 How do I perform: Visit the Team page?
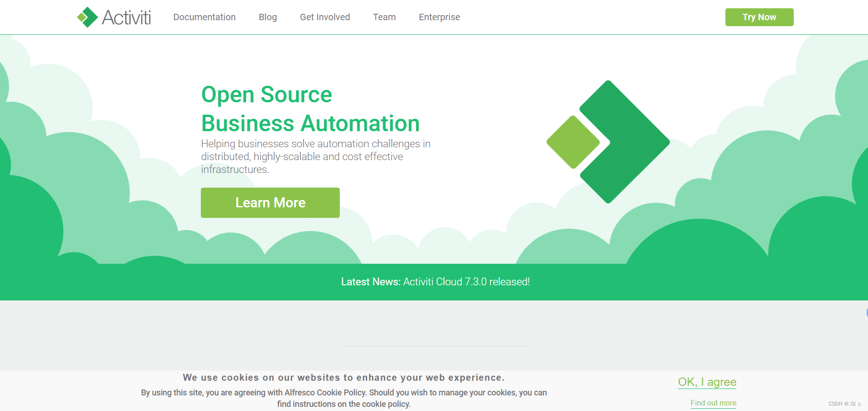[384, 17]
